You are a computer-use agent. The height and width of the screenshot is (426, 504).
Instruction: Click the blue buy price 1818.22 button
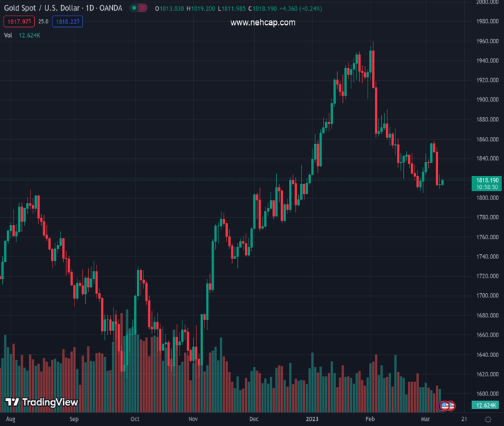(x=68, y=21)
